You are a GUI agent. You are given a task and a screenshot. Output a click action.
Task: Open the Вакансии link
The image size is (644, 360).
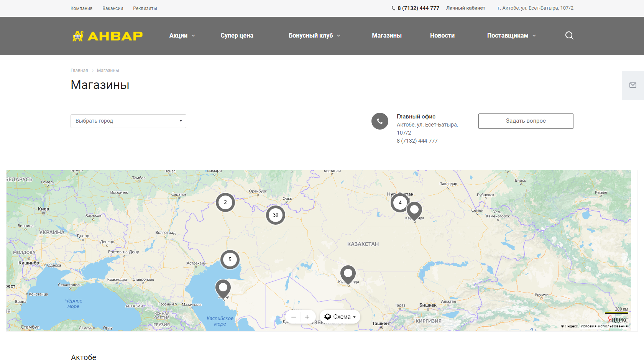click(x=113, y=8)
